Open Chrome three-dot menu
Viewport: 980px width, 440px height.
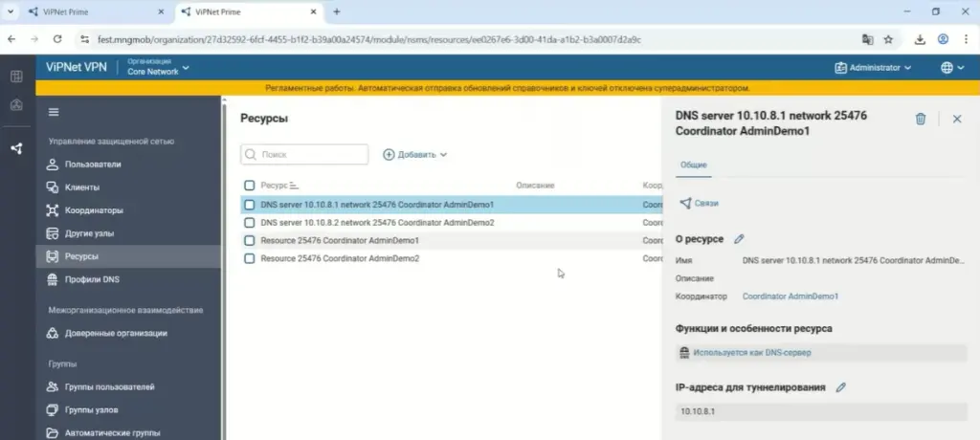coord(966,39)
